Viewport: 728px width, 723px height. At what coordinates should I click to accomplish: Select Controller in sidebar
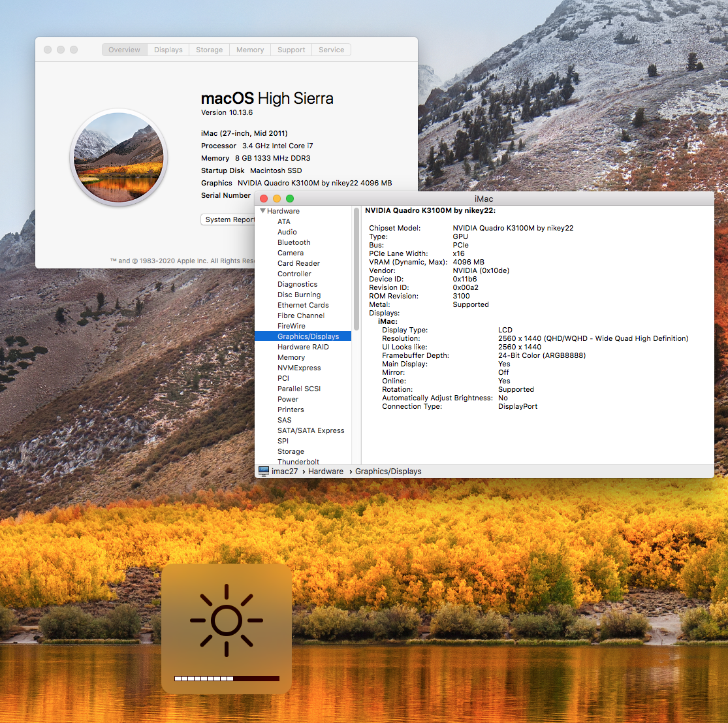(294, 274)
